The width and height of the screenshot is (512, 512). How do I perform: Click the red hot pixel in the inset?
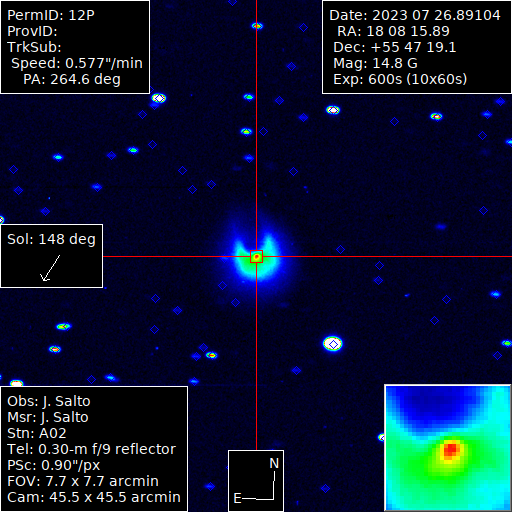(x=451, y=449)
